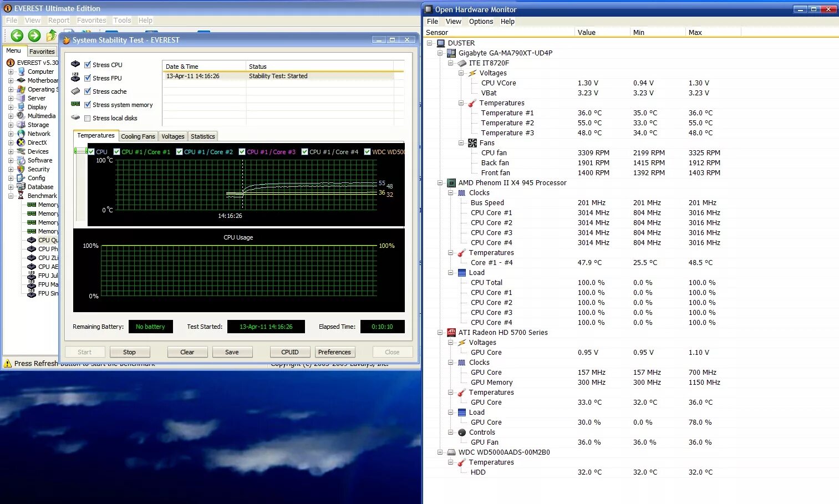Toggle the CPU #1 / Core #1 graph checkbox

pos(116,151)
